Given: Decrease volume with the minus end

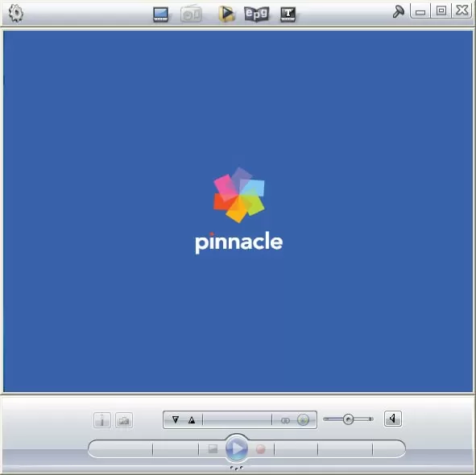Looking at the screenshot, I should point(327,419).
